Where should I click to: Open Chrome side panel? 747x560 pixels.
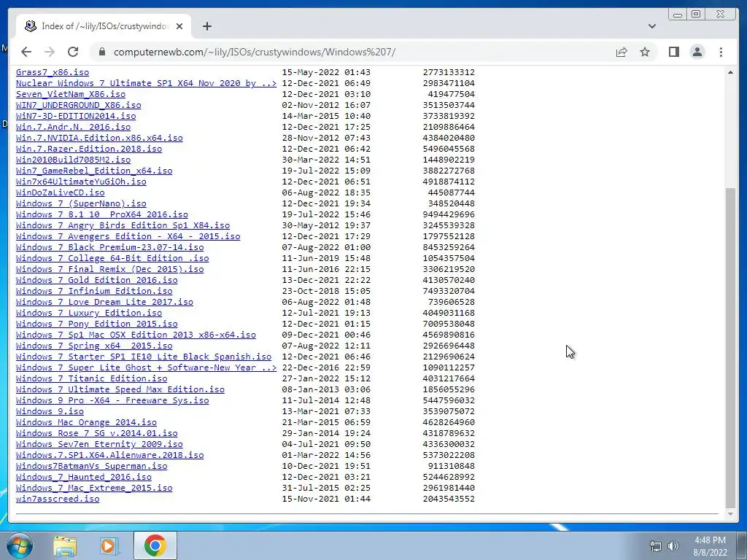[x=673, y=52]
